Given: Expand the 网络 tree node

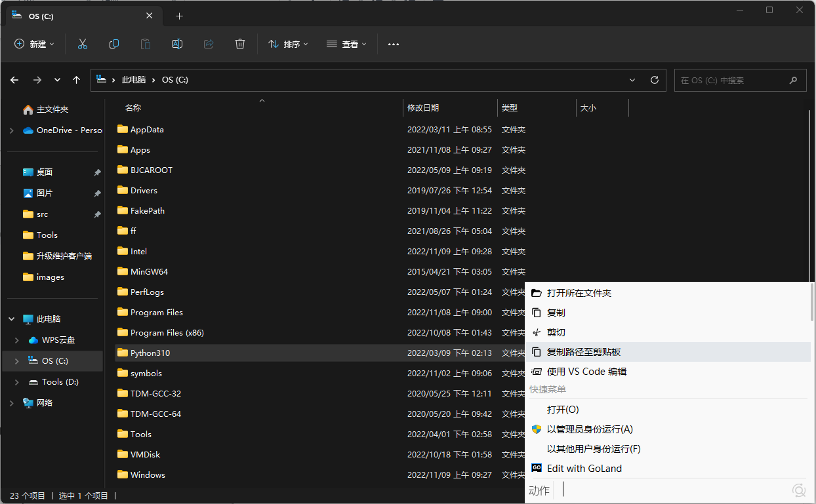Looking at the screenshot, I should (11, 403).
